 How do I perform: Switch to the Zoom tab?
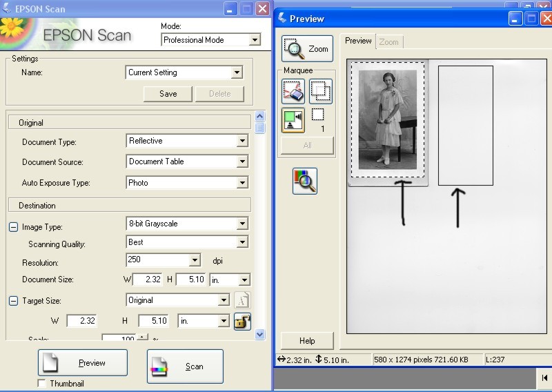(389, 42)
